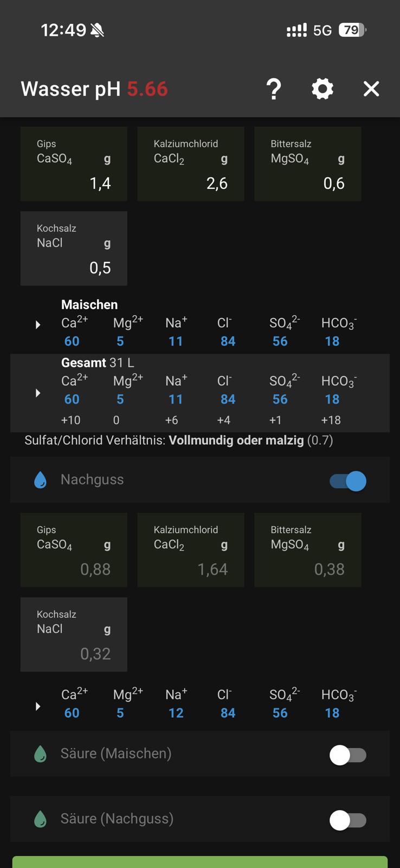The width and height of the screenshot is (400, 868).
Task: Tap the muted bell status icon
Action: [x=98, y=30]
